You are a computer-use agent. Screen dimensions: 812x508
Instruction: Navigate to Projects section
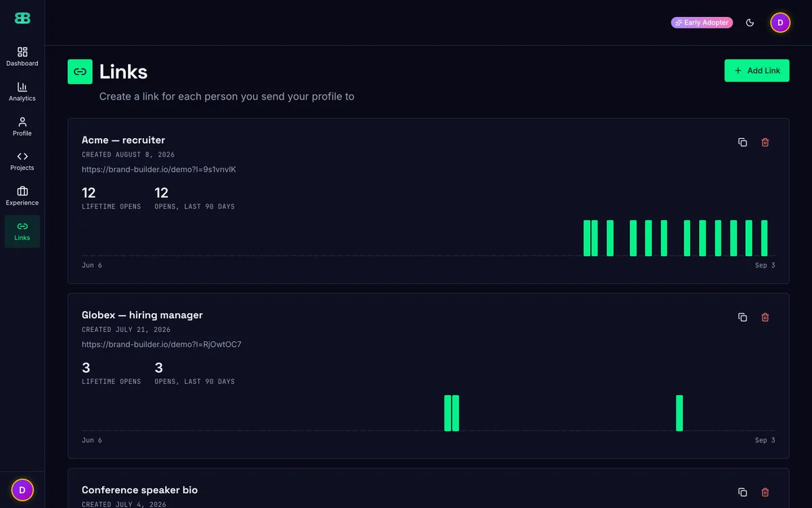coord(22,161)
